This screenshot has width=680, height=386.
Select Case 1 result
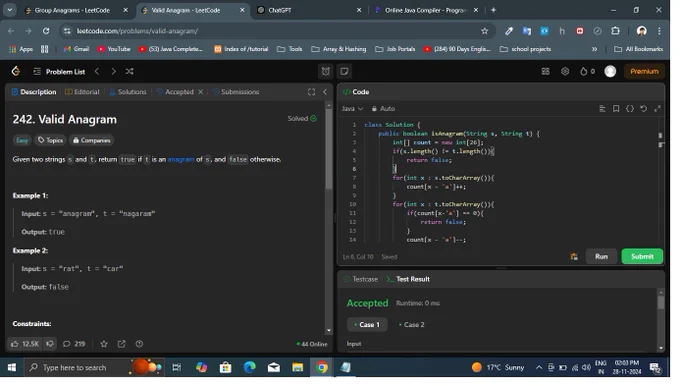pos(367,325)
